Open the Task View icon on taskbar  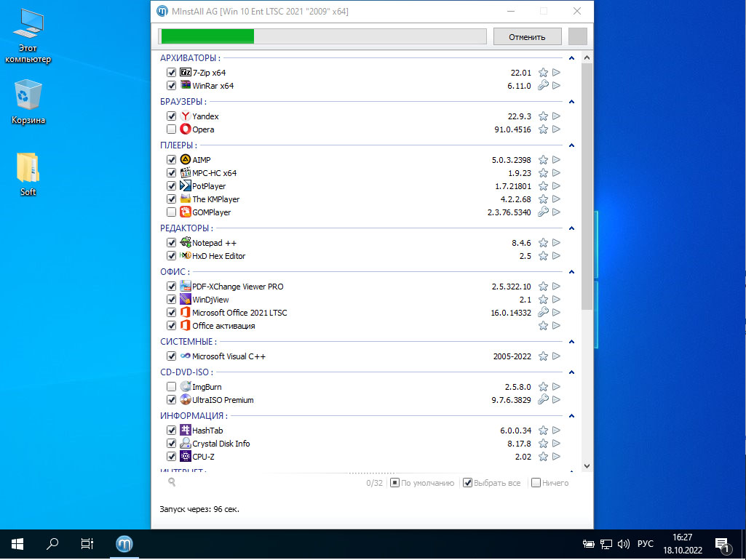tap(87, 543)
